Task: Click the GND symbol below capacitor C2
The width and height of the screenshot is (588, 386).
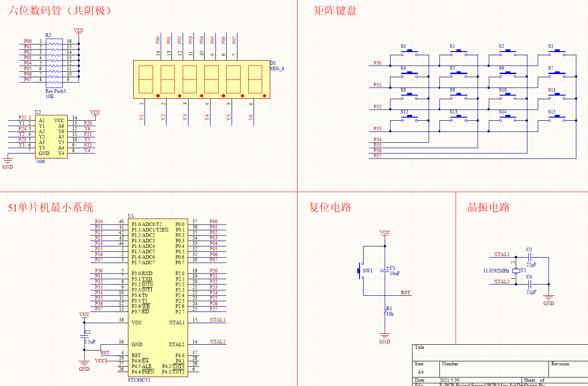Action: (x=84, y=365)
